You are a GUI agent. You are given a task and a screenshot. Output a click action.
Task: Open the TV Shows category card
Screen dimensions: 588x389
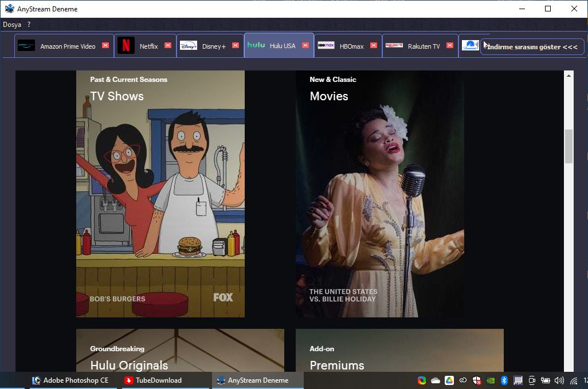160,194
